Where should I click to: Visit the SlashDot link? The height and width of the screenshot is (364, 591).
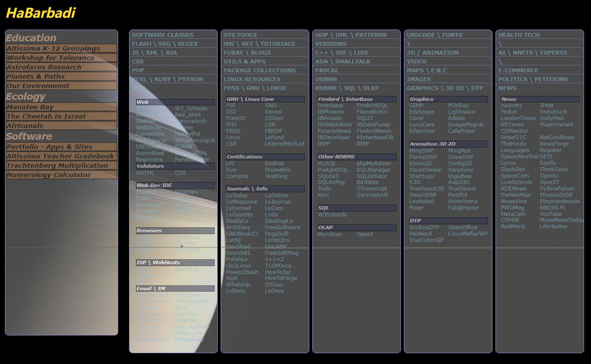pyautogui.click(x=513, y=169)
